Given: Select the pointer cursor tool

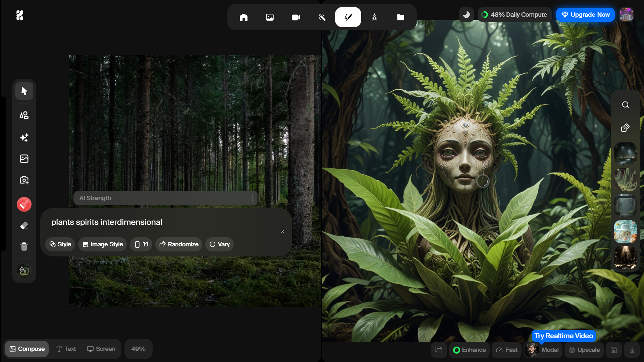Looking at the screenshot, I should 24,91.
